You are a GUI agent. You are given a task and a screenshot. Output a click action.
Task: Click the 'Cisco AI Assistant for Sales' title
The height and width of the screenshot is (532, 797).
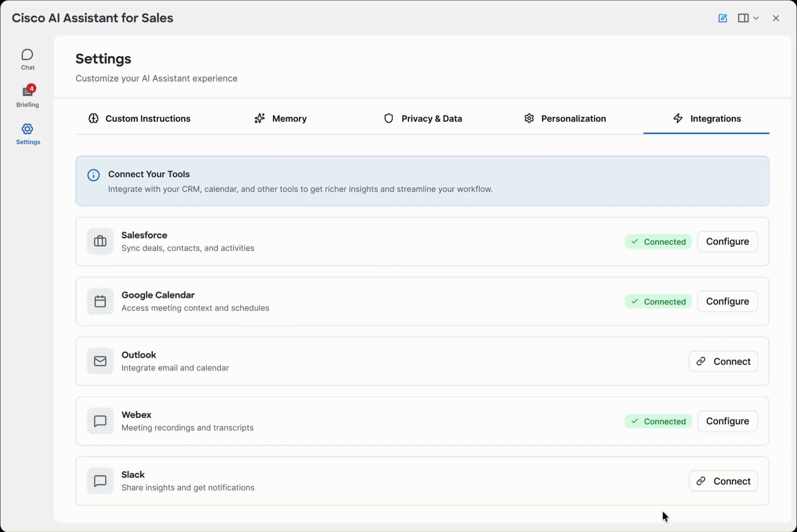coord(92,18)
